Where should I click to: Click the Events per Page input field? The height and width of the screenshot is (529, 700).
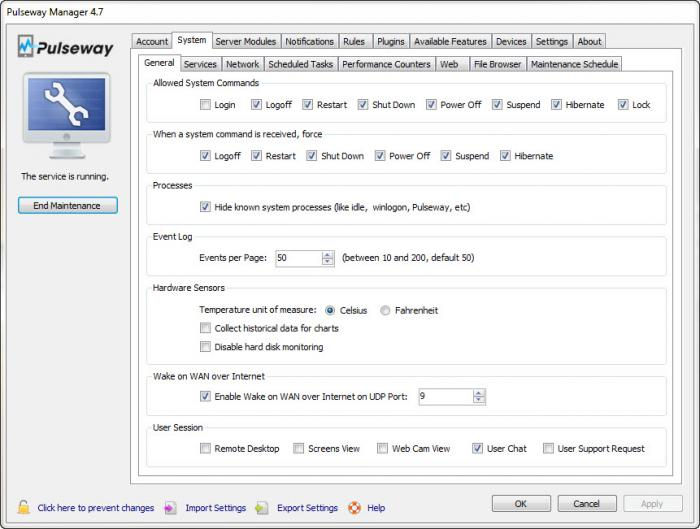click(299, 258)
